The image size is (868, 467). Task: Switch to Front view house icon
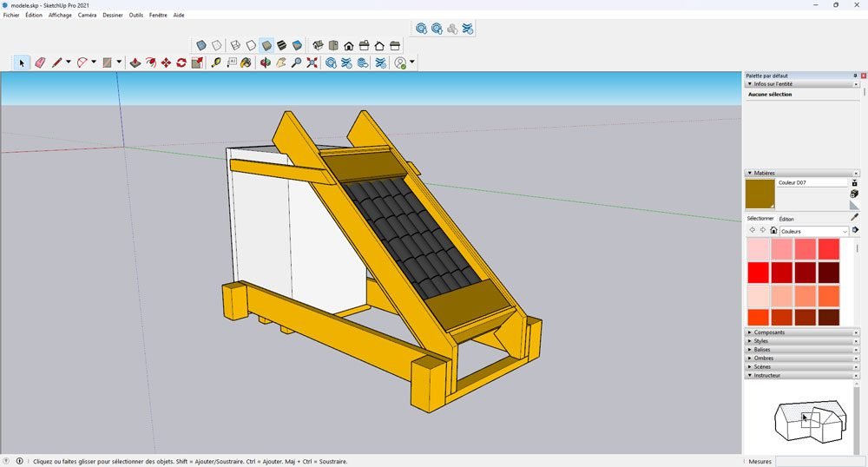349,45
